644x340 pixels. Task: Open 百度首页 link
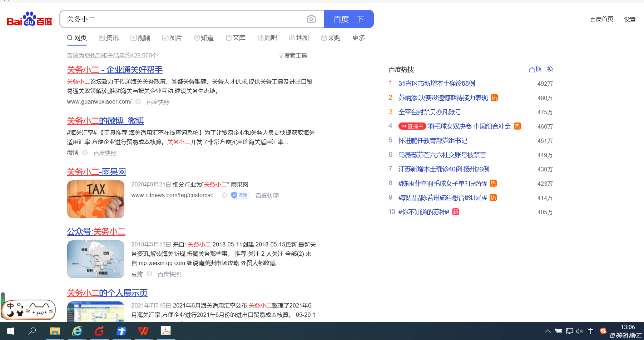[x=601, y=19]
